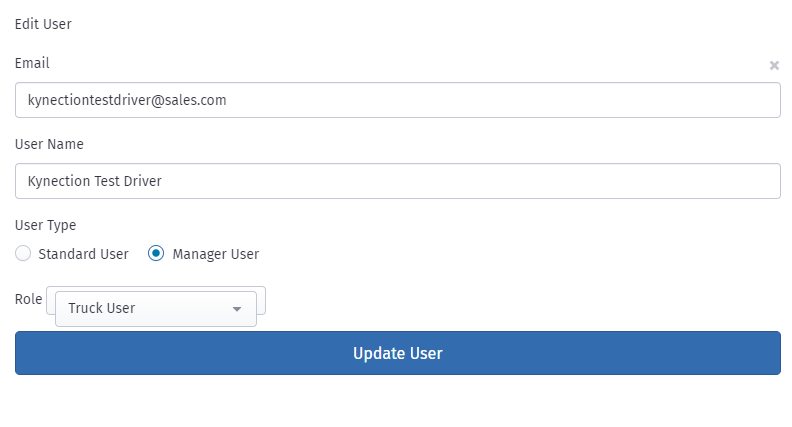
Task: Close the Edit User dialog with X icon
Action: pos(774,65)
